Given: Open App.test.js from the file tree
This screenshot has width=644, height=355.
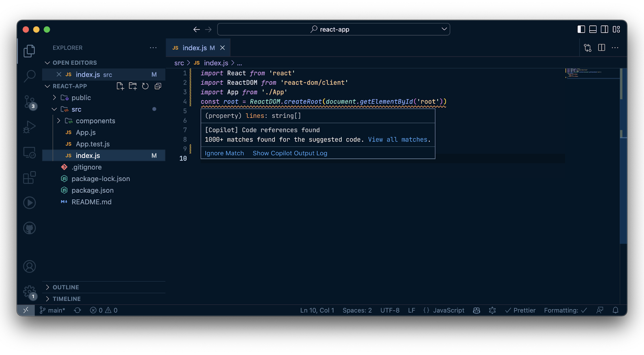Looking at the screenshot, I should point(93,144).
